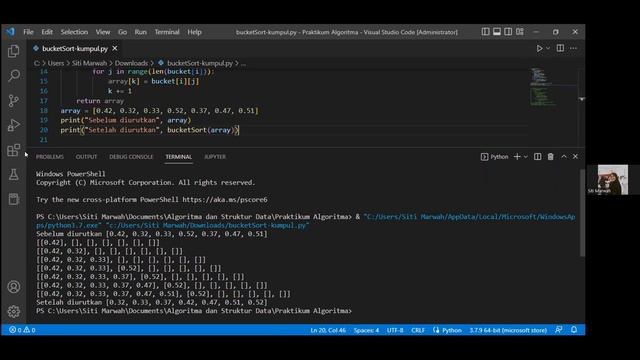640x360 pixels.
Task: Open the feedback icon in status bar
Action: tap(558, 330)
